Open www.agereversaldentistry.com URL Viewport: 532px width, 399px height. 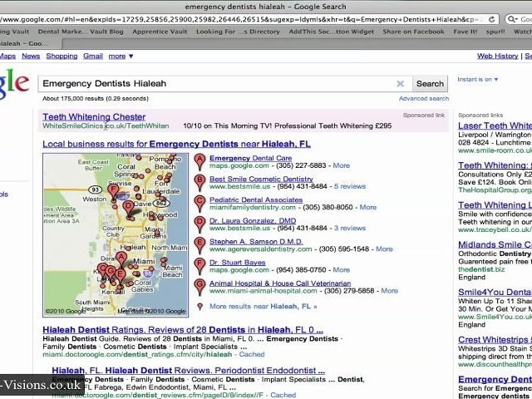click(x=260, y=249)
